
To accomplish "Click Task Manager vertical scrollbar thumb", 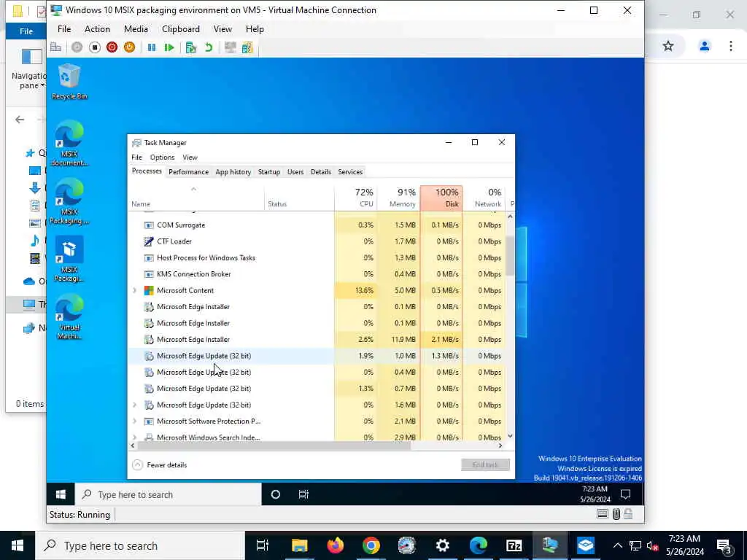I will 510,256.
